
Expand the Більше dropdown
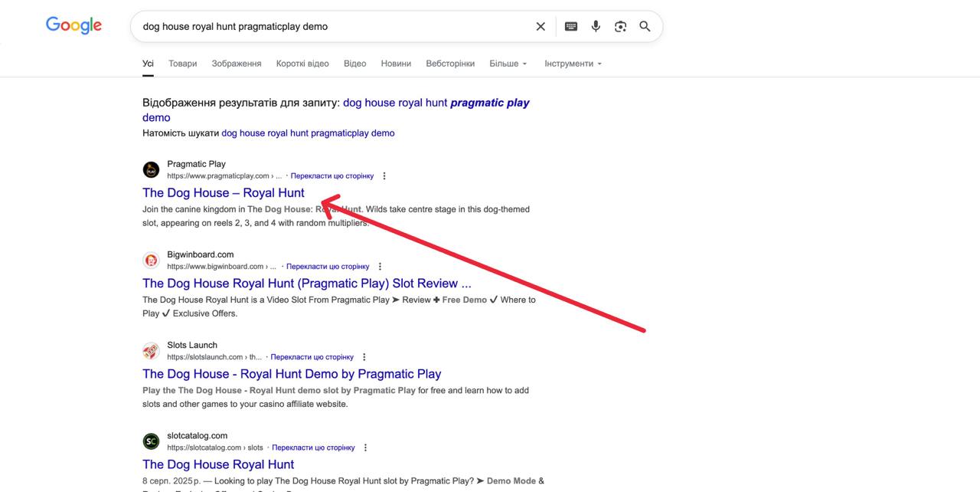tap(508, 64)
